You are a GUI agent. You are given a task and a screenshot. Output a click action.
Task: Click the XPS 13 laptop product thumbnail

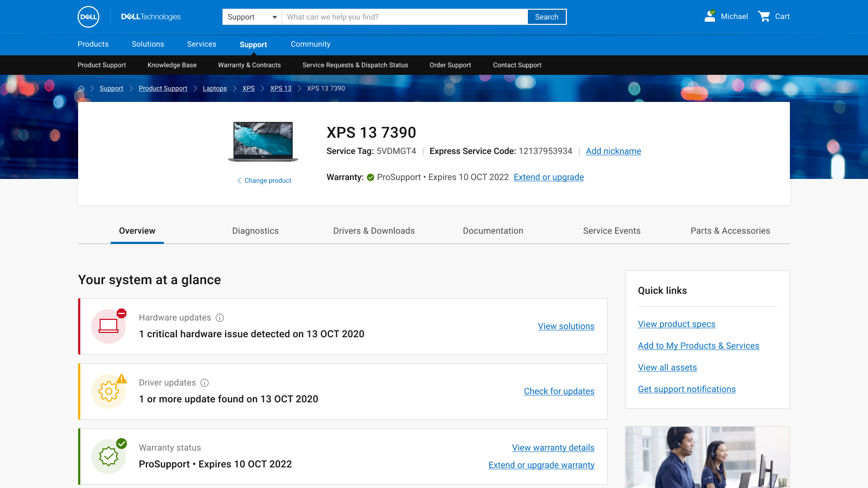point(263,142)
